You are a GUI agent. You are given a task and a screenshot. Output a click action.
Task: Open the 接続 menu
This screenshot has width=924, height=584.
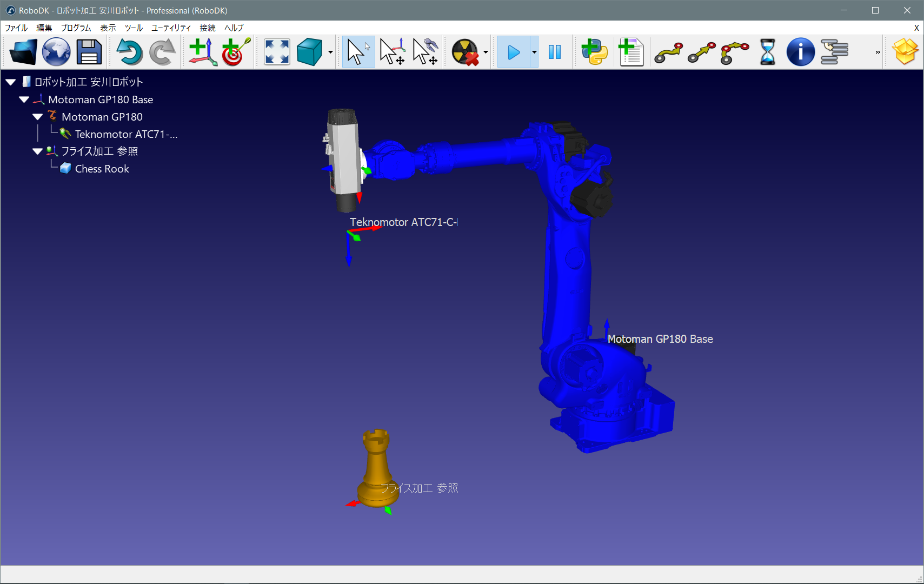pos(208,28)
